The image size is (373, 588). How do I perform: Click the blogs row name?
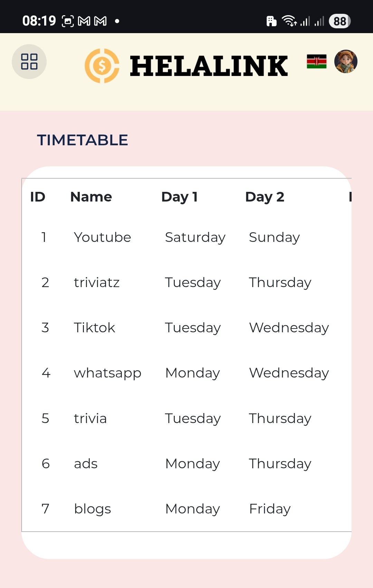coord(93,509)
